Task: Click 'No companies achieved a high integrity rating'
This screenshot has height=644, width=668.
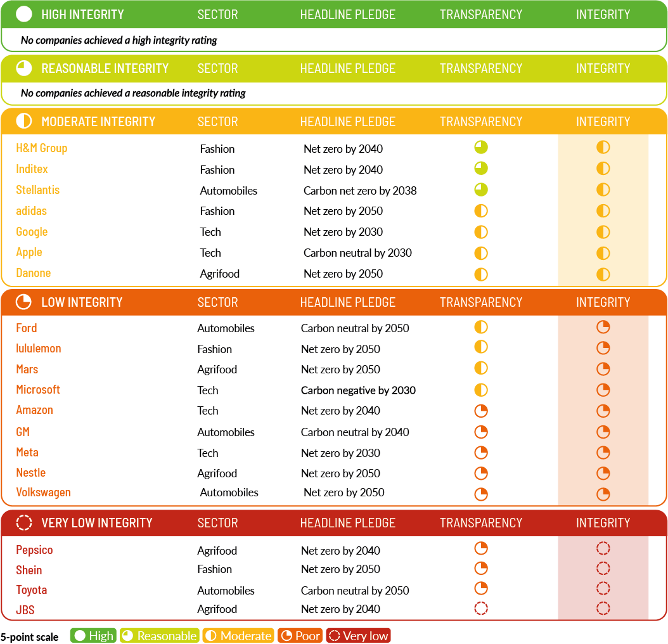Action: [x=119, y=40]
